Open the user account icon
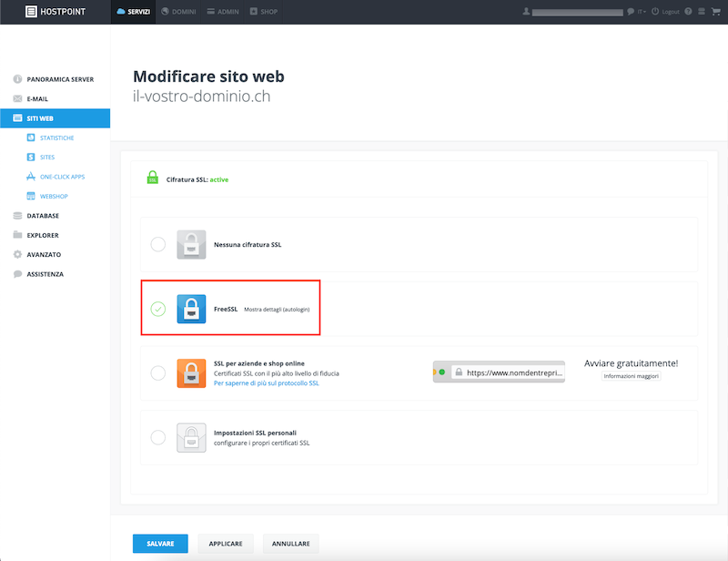Screen dimensions: 728x561 pos(526,12)
